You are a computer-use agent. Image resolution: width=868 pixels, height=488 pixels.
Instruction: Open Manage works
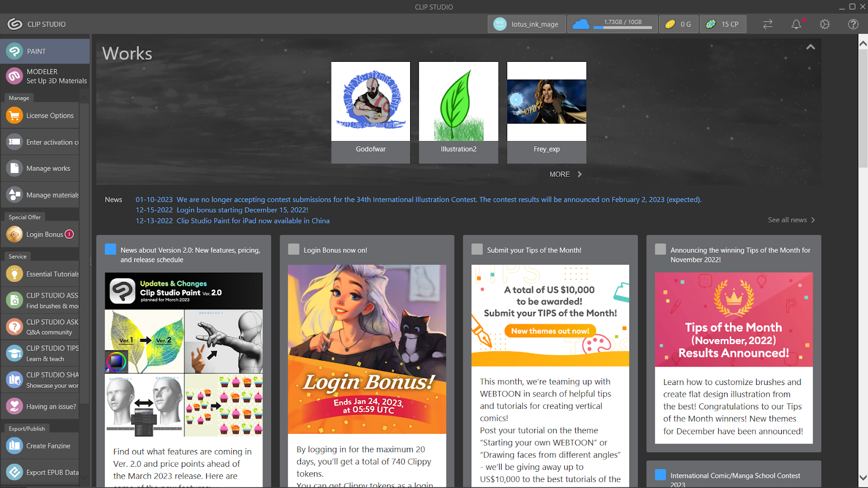pyautogui.click(x=40, y=169)
